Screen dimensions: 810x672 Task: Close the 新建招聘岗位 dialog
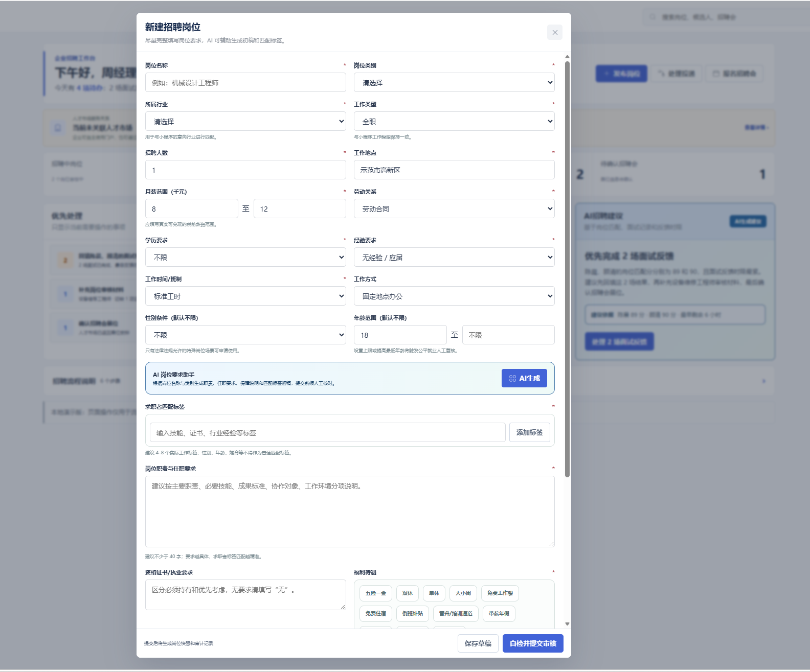pos(555,32)
